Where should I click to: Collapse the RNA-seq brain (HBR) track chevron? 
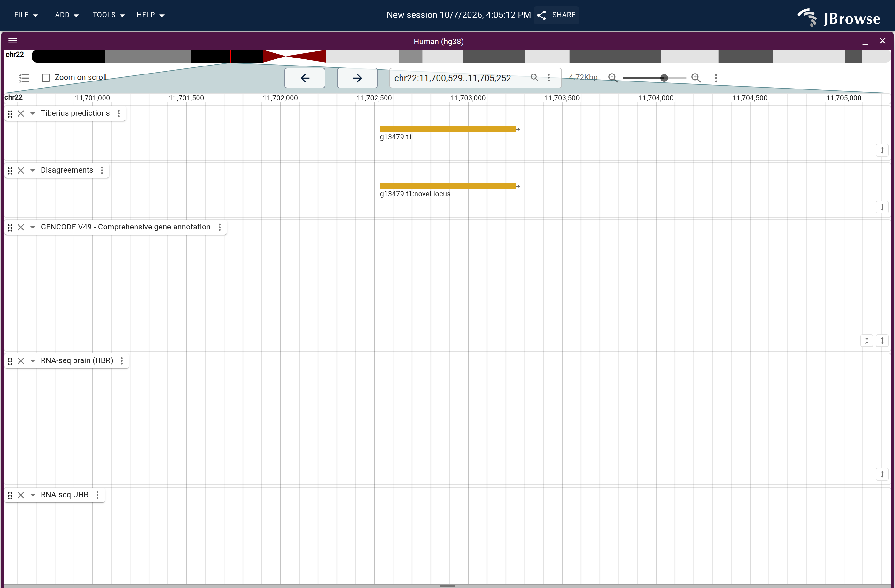pos(33,360)
